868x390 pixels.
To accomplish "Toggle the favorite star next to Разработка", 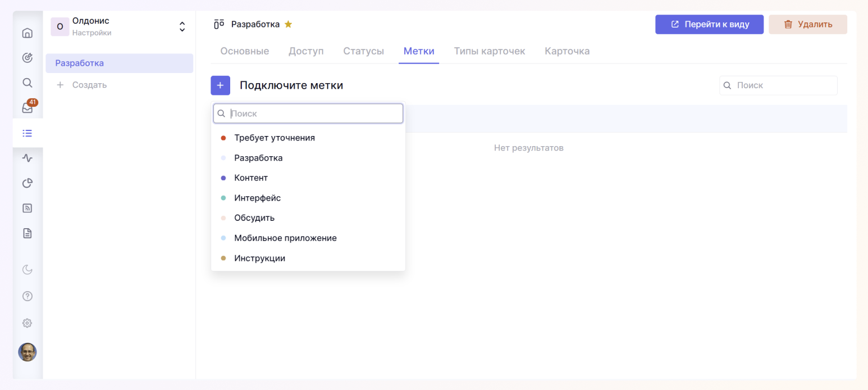I will (288, 24).
